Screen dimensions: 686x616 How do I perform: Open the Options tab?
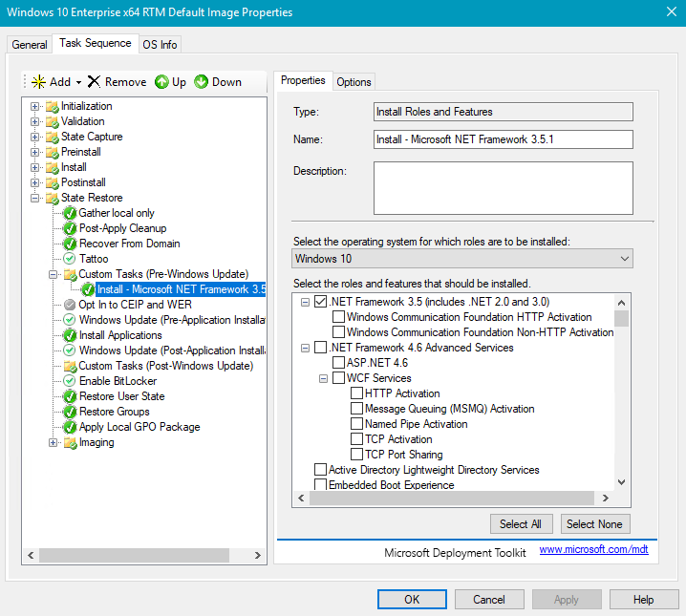pyautogui.click(x=354, y=82)
